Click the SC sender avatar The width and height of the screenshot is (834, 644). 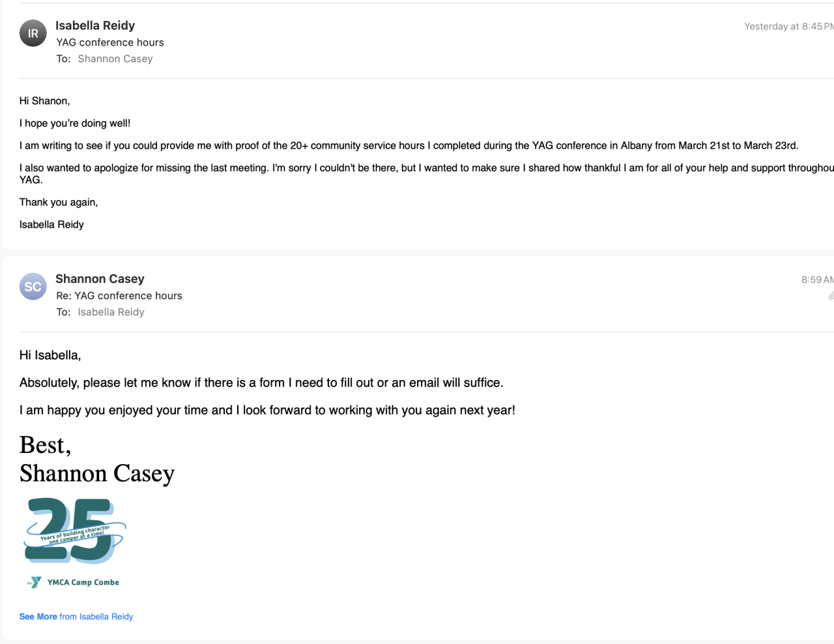33,287
